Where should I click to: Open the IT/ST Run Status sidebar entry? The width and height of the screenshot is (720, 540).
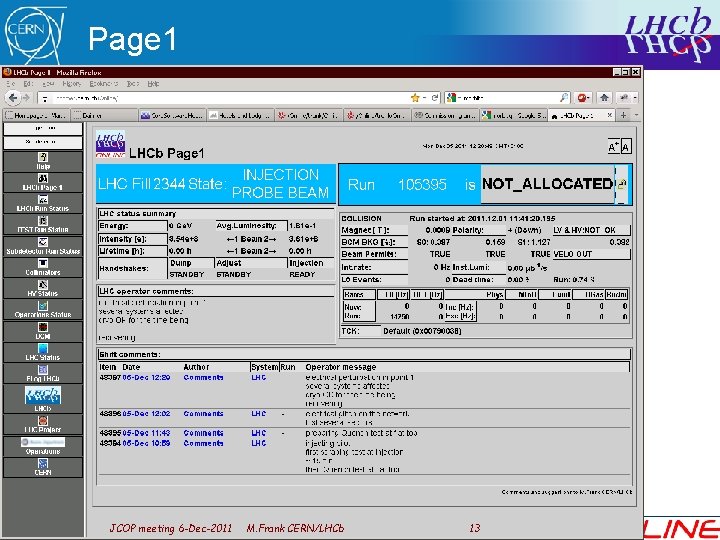point(43,225)
